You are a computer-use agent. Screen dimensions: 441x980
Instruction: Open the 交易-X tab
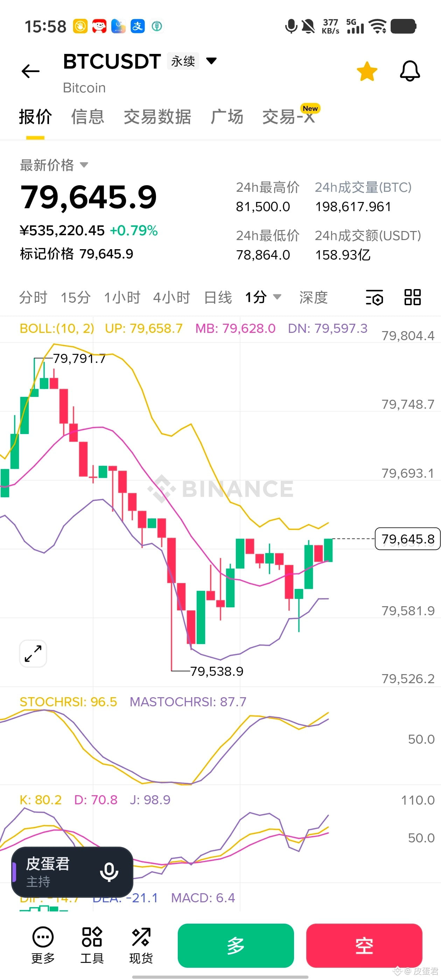click(x=289, y=117)
